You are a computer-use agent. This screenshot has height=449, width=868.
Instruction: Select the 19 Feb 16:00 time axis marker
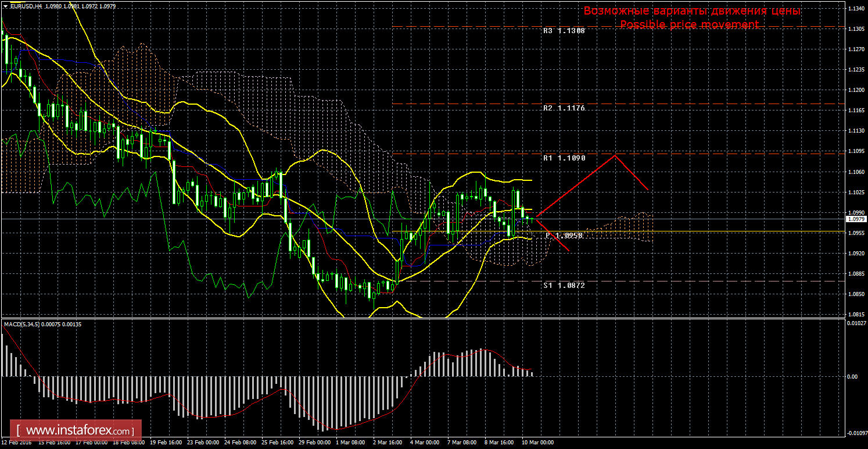point(165,443)
